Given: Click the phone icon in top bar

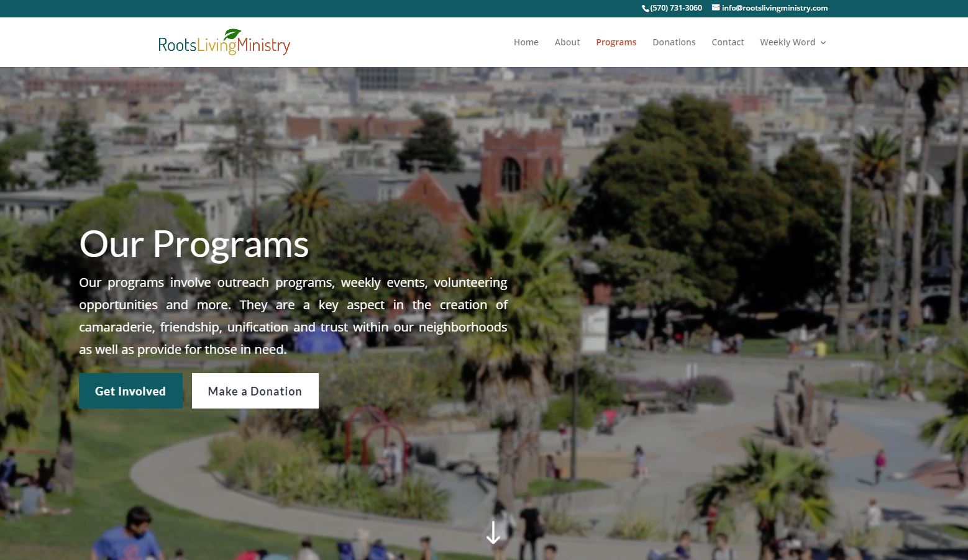Looking at the screenshot, I should point(646,8).
